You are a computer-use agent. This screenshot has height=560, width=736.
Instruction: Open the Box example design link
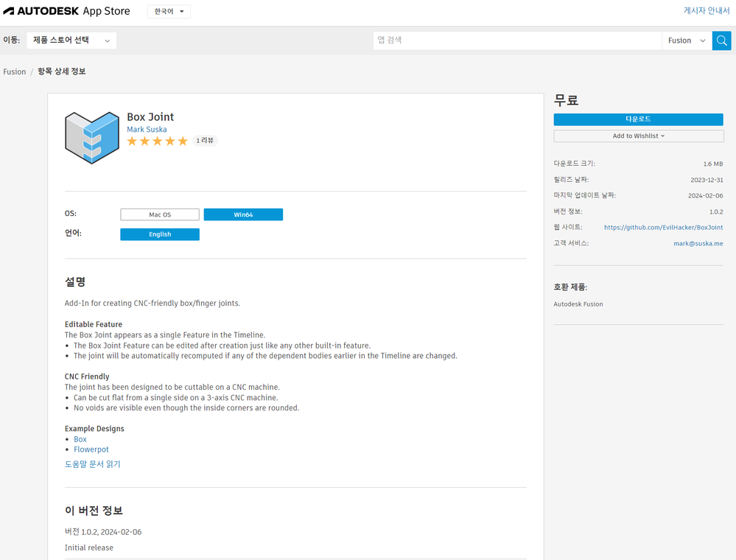pos(80,439)
